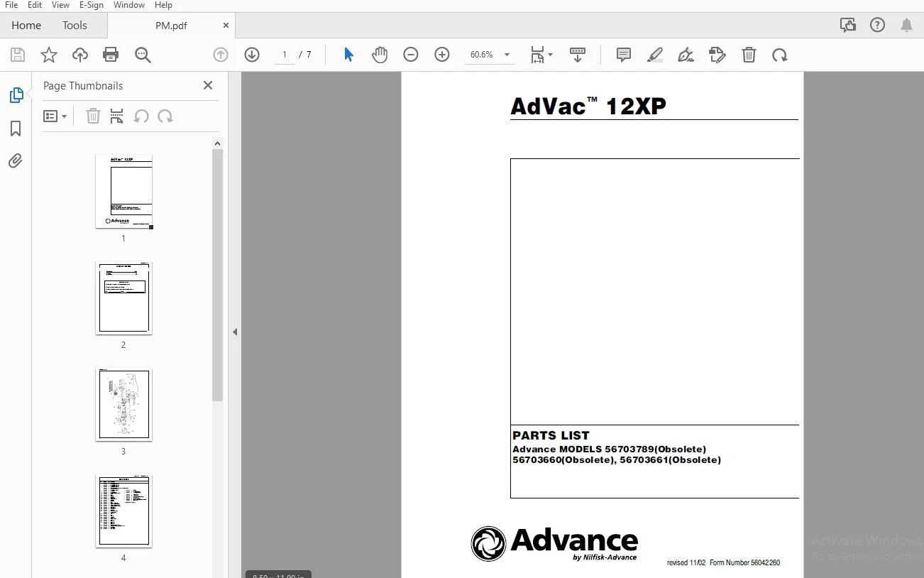The image size is (924, 578).
Task: Open the Help question mark icon
Action: pyautogui.click(x=878, y=25)
